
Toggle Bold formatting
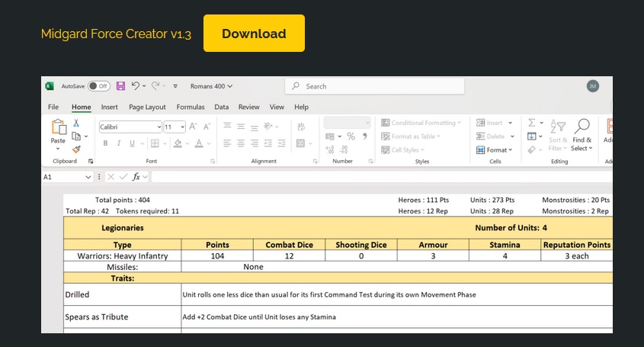105,143
